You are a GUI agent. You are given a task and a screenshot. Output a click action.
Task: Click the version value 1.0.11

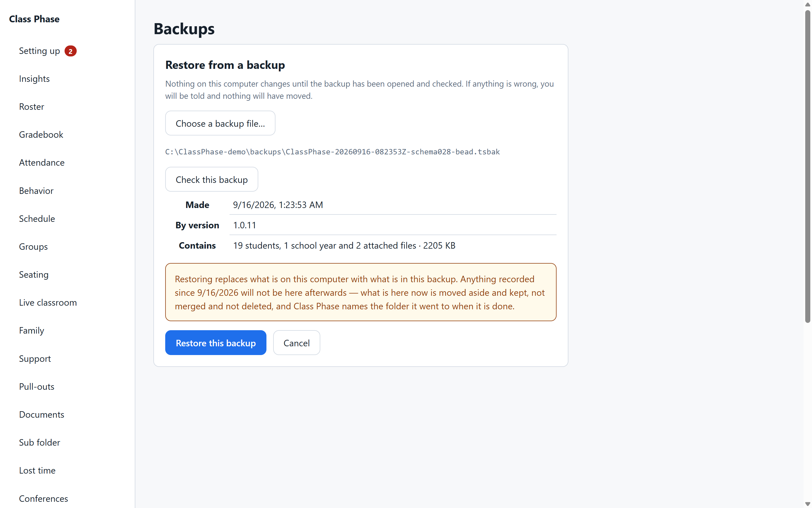pos(245,225)
